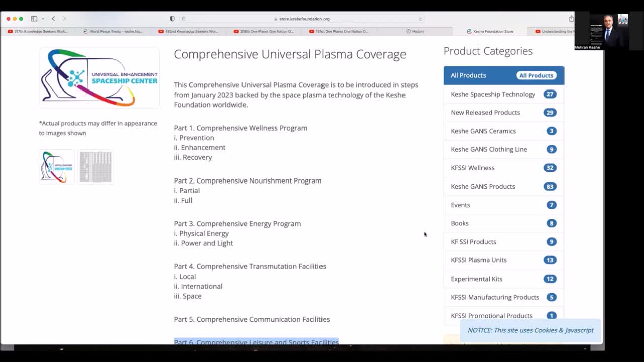Select the second product thumbnail table
The image size is (644, 362).
(x=96, y=167)
